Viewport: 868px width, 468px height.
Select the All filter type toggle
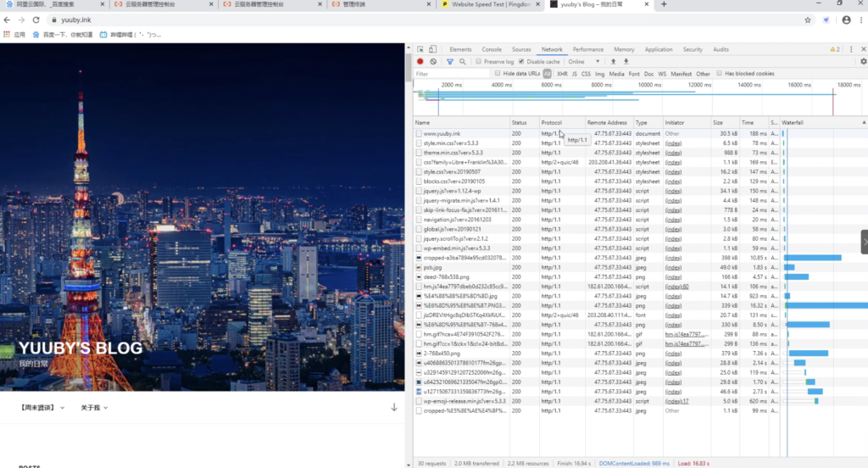[547, 74]
